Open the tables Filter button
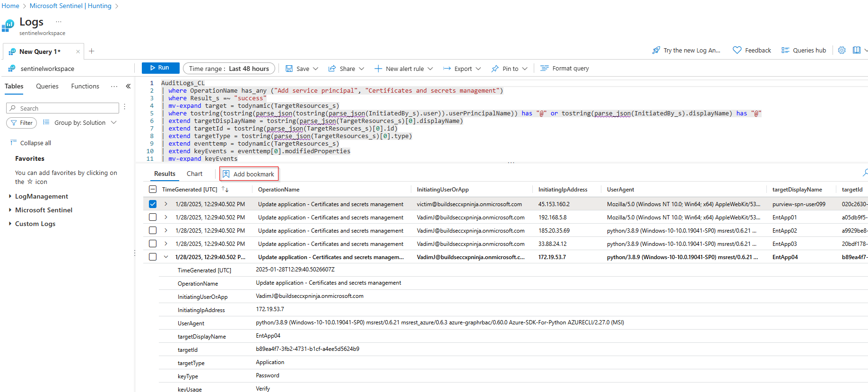This screenshot has height=392, width=868. pos(21,123)
